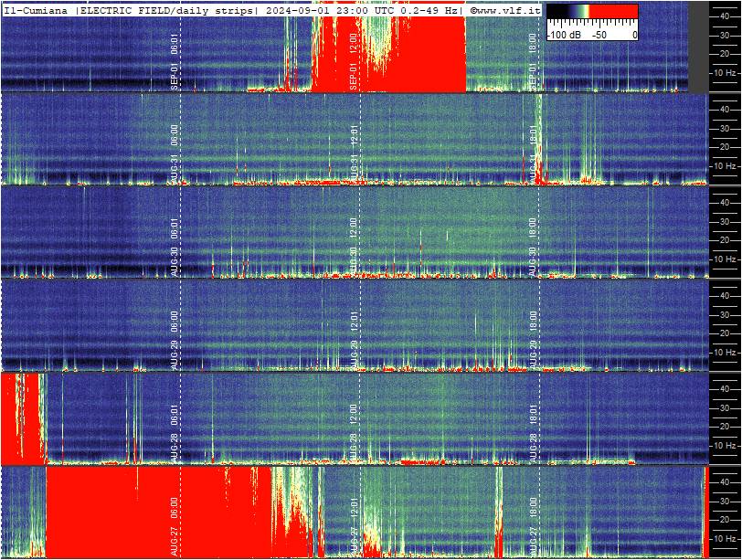
Task: Click the 10 Hz axis label of SEP-01 strip
Action: pos(725,73)
